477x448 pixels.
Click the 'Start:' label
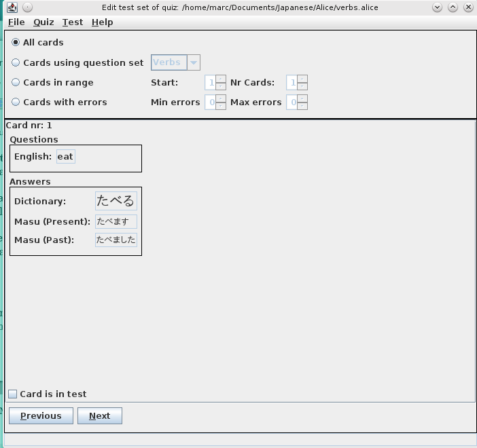pos(164,82)
